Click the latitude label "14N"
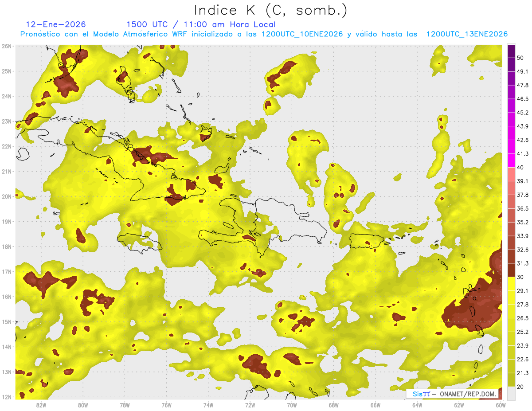This screenshot has height=411, width=532. pyautogui.click(x=7, y=347)
